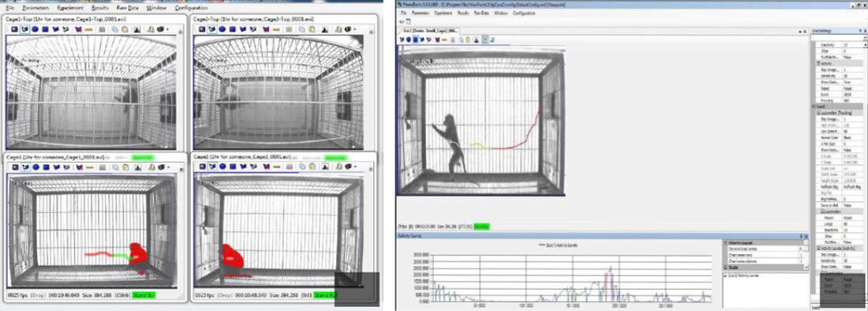The image size is (868, 311).
Task: Open the Experiment menu in the left window
Action: pyautogui.click(x=70, y=9)
